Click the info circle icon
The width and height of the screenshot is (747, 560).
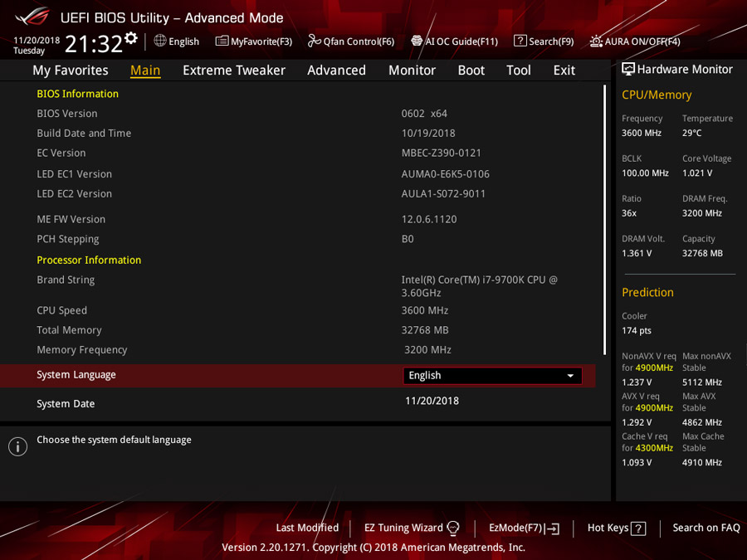pos(17,446)
